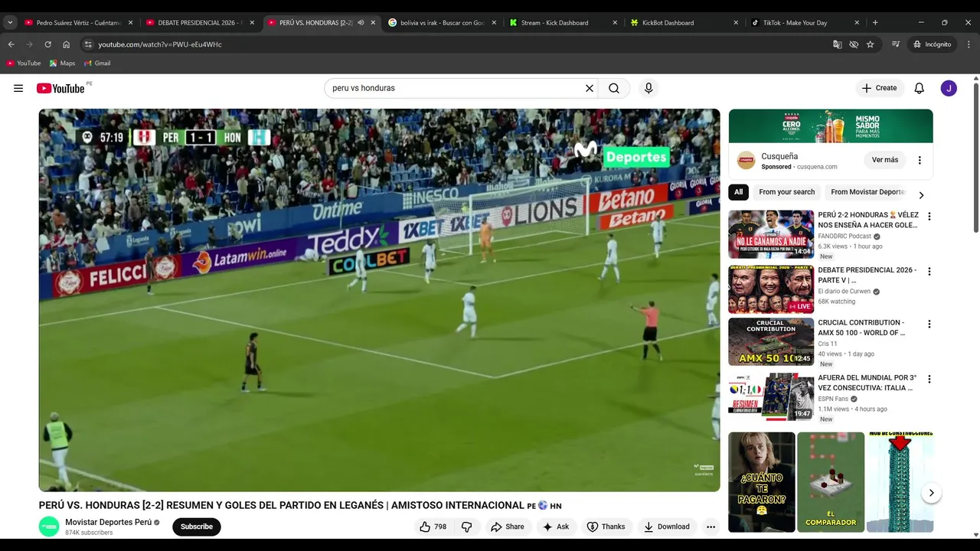980x551 pixels.
Task: View site information in address bar
Action: coord(88,44)
